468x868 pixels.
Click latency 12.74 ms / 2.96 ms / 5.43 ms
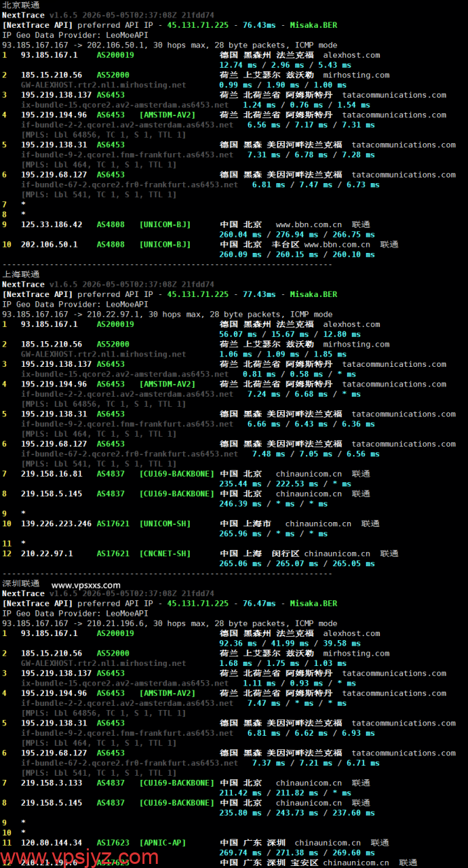(x=285, y=65)
